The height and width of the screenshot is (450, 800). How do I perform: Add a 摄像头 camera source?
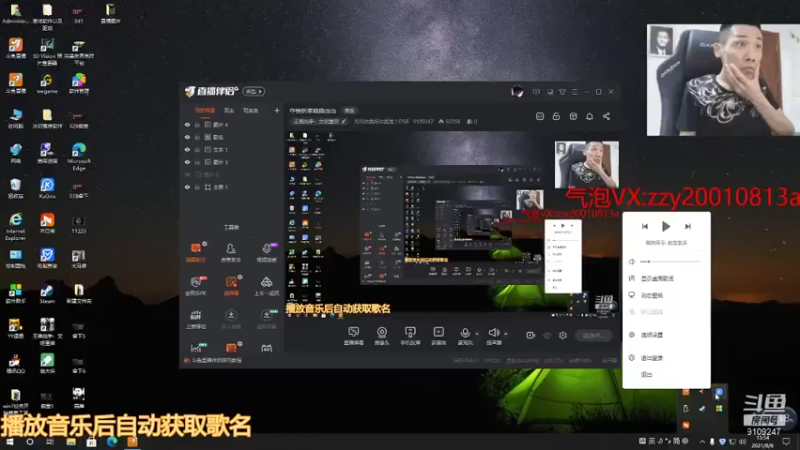tap(382, 336)
